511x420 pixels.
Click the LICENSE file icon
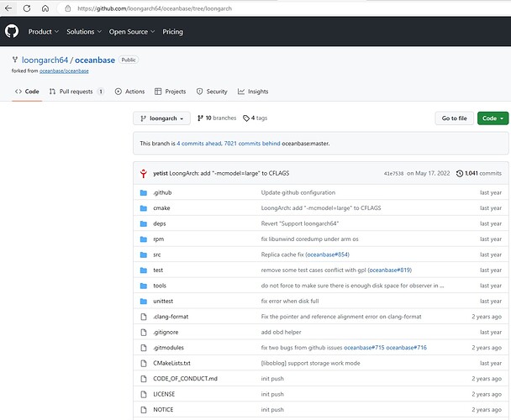(144, 394)
